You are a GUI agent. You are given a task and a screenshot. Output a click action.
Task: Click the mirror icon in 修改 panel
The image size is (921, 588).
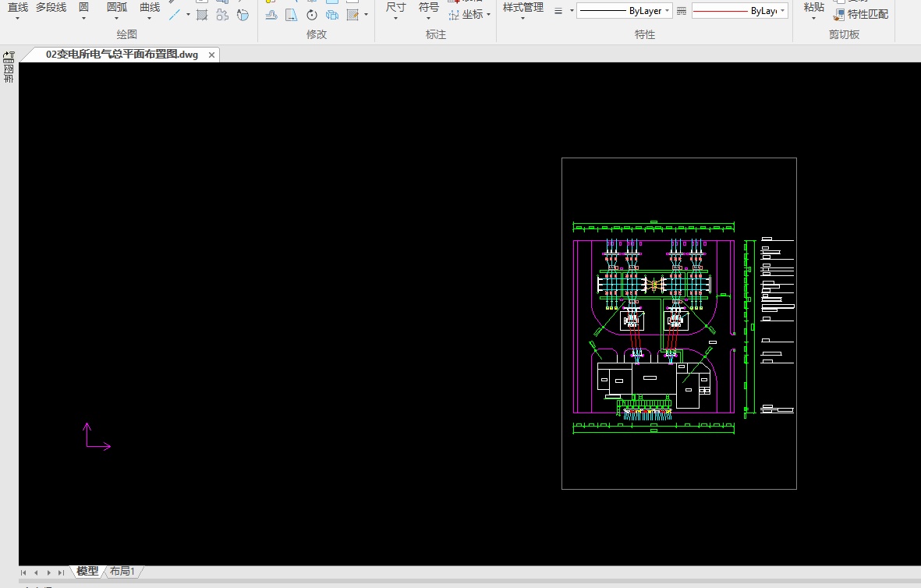pos(291,15)
